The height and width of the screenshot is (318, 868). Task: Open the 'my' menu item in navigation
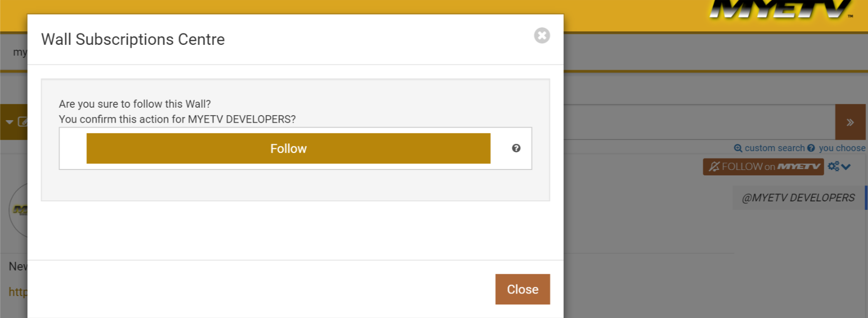(20, 52)
